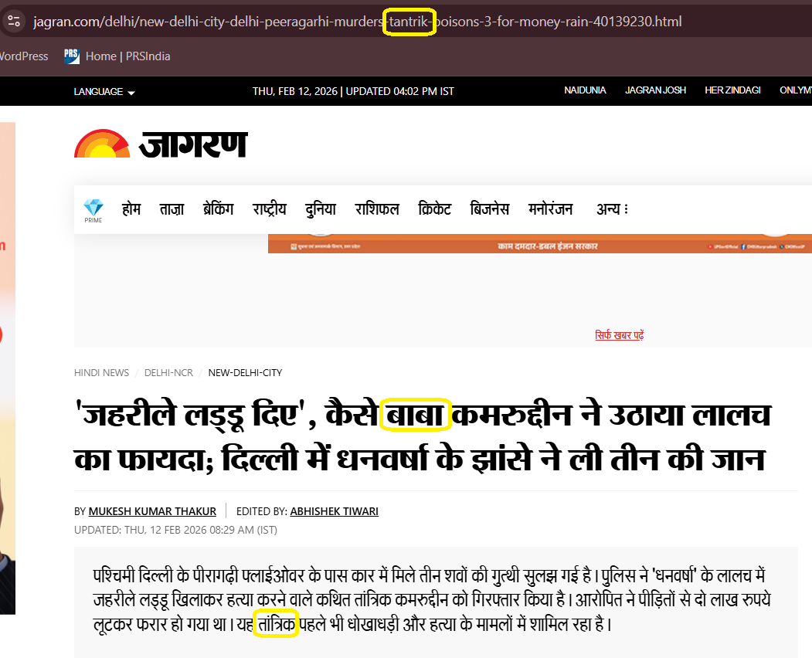Open editor Abhishek Tiwari's profile
This screenshot has width=812, height=658.
334,511
